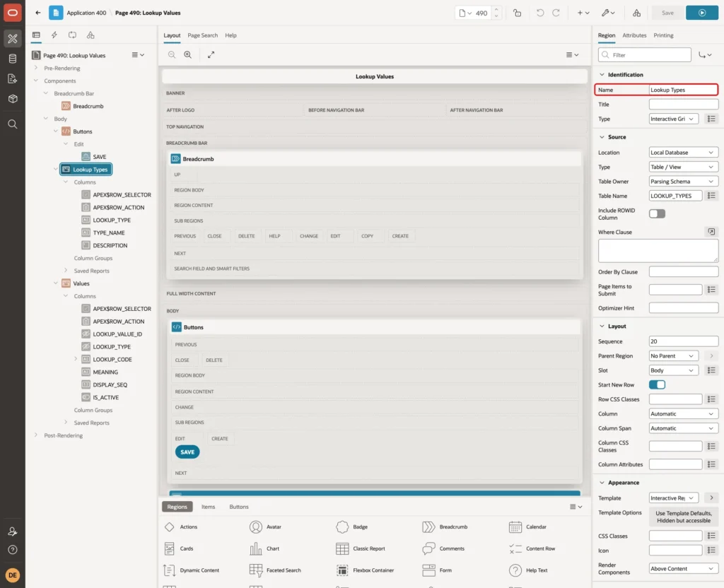Viewport: 724px width, 588px height.
Task: Expand the layout to full screen
Action: (211, 54)
